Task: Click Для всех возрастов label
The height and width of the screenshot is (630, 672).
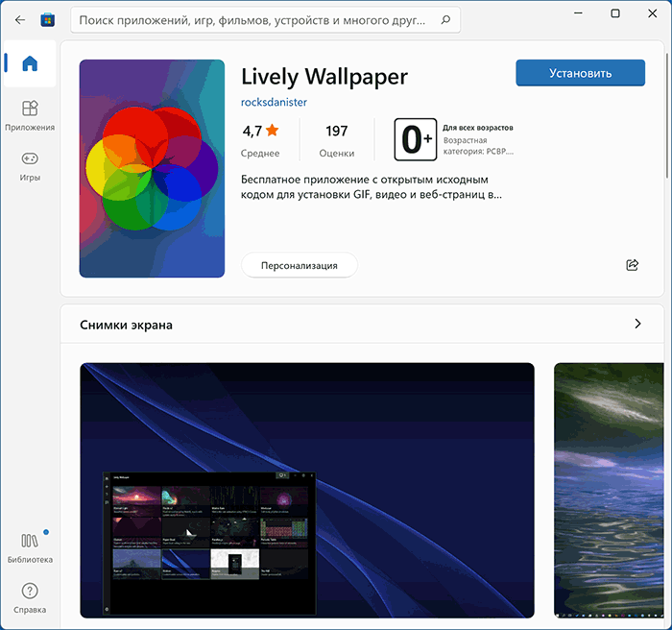Action: (477, 128)
